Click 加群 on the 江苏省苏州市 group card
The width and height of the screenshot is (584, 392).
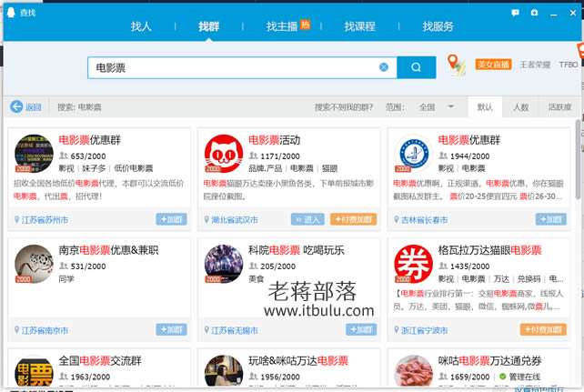pos(171,219)
